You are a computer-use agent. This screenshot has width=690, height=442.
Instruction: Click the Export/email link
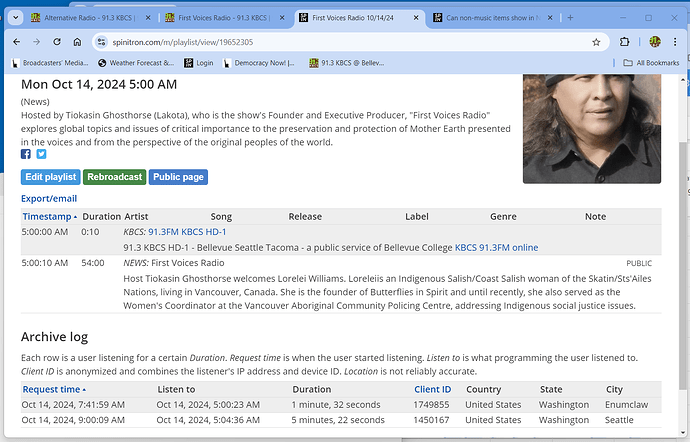click(49, 199)
